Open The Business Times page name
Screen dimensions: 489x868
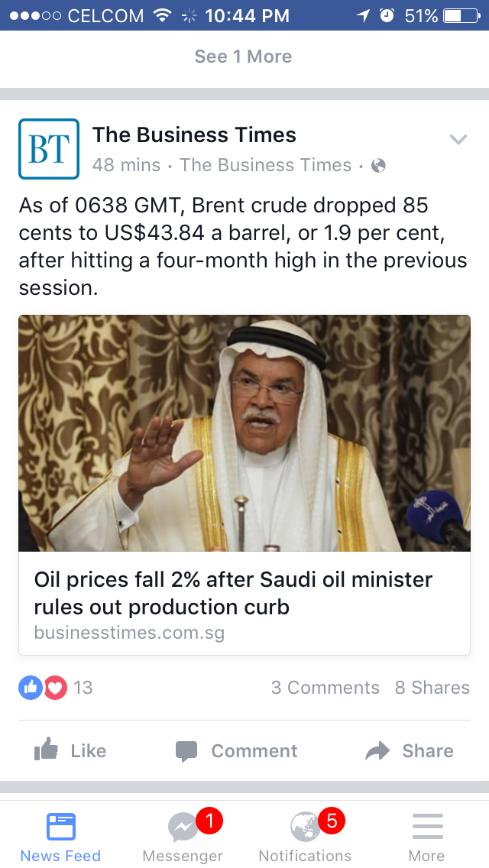[194, 135]
